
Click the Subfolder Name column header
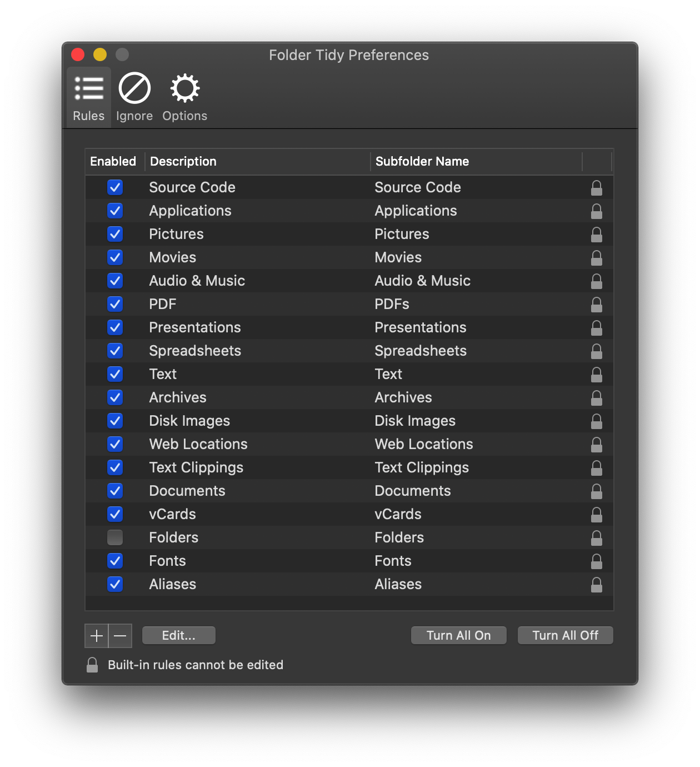point(422,161)
